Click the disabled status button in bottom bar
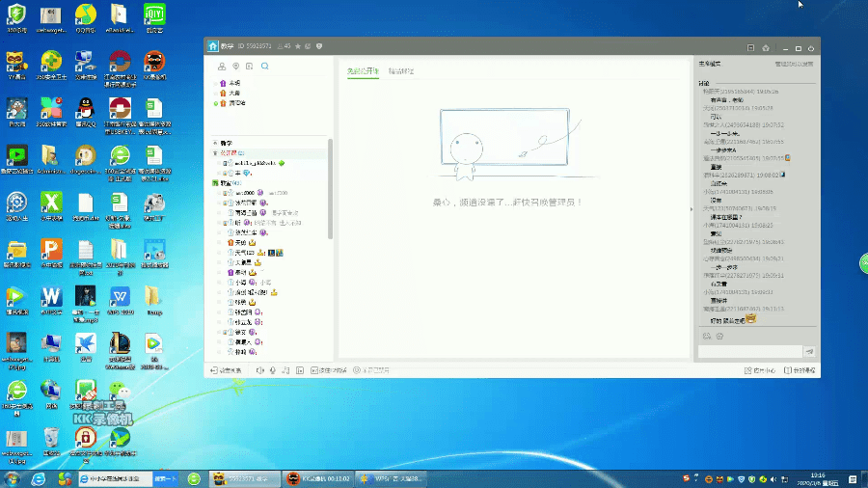Image resolution: width=868 pixels, height=488 pixels. pos(371,370)
